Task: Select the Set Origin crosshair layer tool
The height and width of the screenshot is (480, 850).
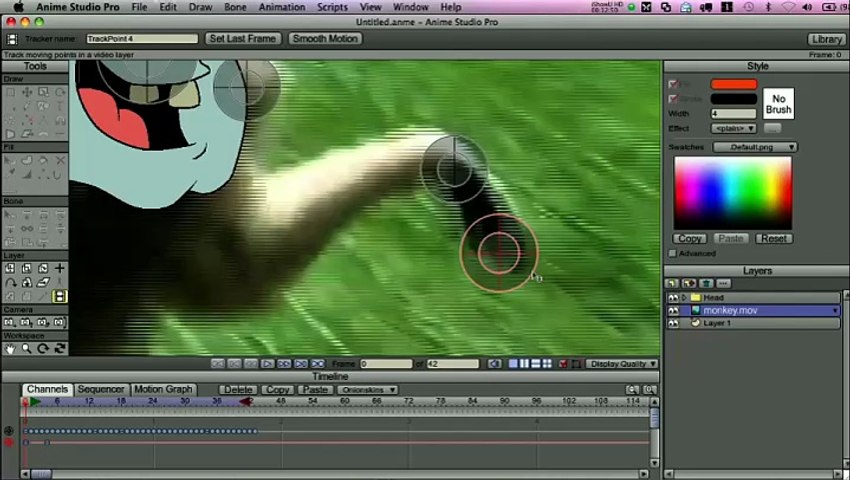Action: pyautogui.click(x=59, y=268)
